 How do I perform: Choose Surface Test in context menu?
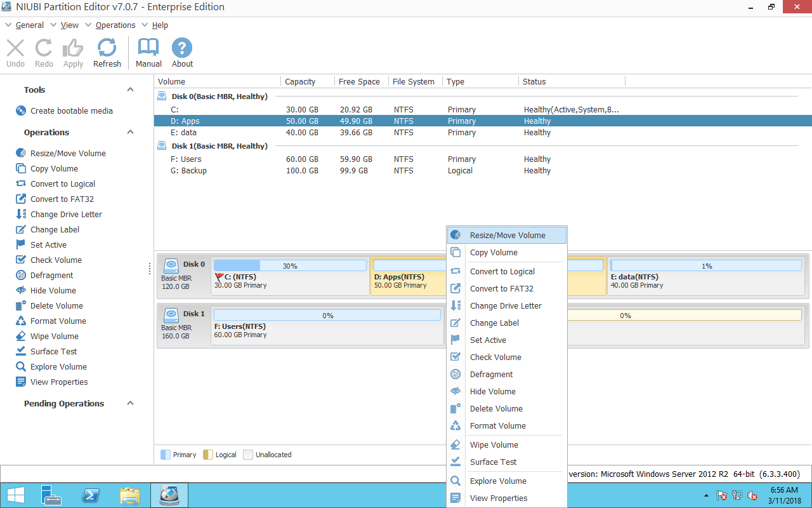point(507,462)
